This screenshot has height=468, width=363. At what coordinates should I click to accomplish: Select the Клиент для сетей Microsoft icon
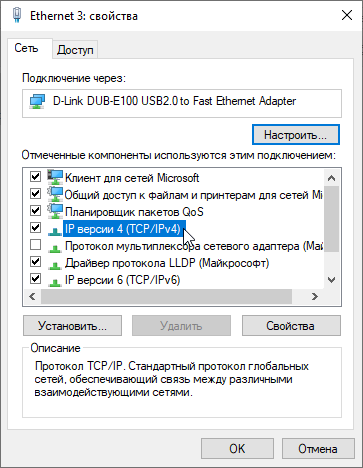tap(55, 177)
